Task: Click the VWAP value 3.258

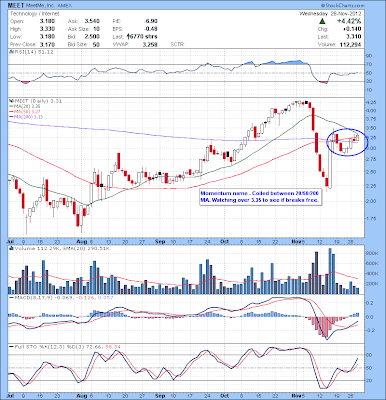Action: [x=150, y=44]
